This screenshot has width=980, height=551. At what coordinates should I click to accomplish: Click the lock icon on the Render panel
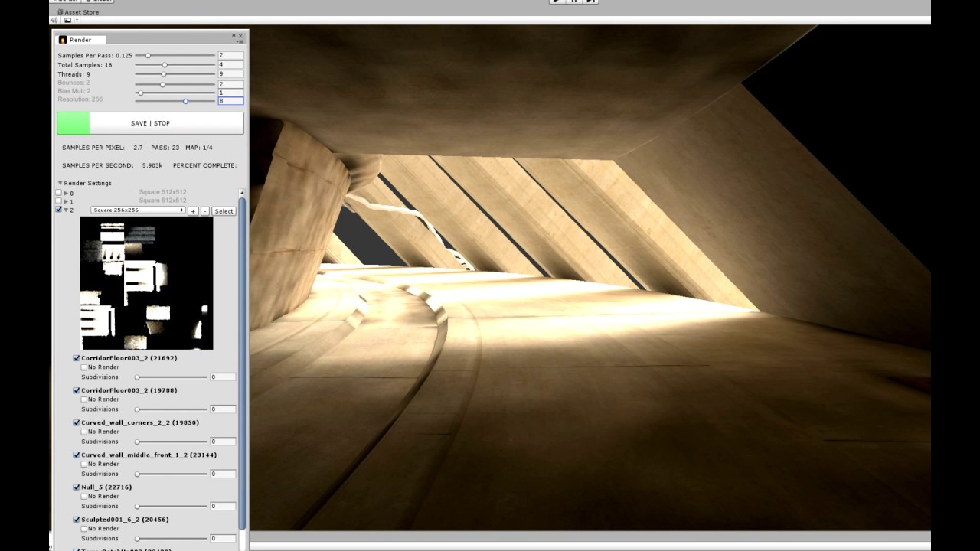pyautogui.click(x=234, y=36)
